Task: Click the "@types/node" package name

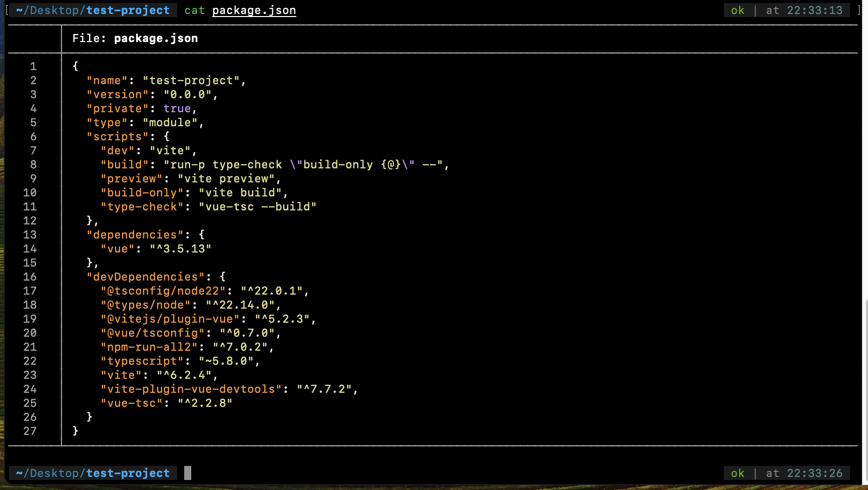Action: coord(146,305)
